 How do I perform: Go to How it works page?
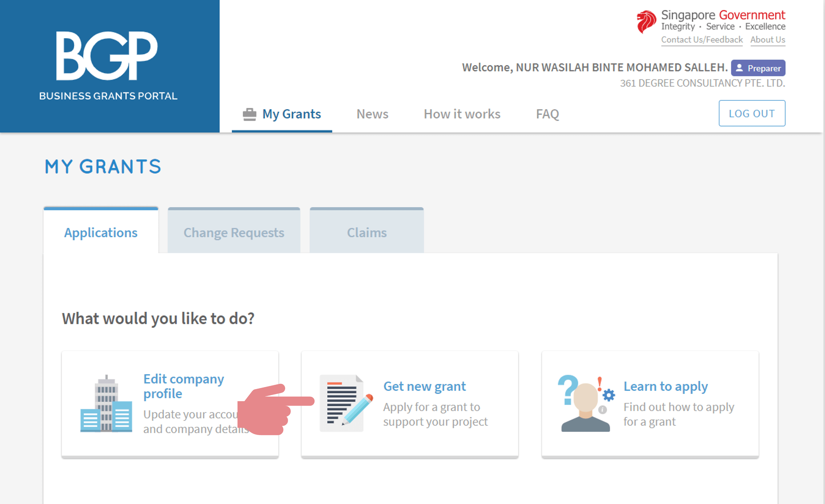click(462, 114)
